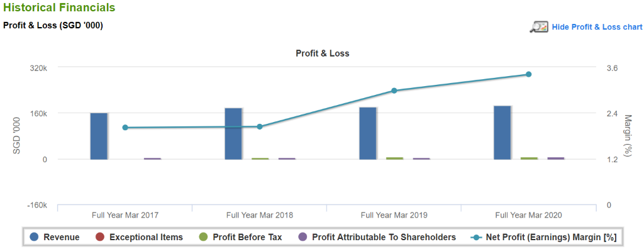Click the green Profit Before Tax legend circle

203,237
